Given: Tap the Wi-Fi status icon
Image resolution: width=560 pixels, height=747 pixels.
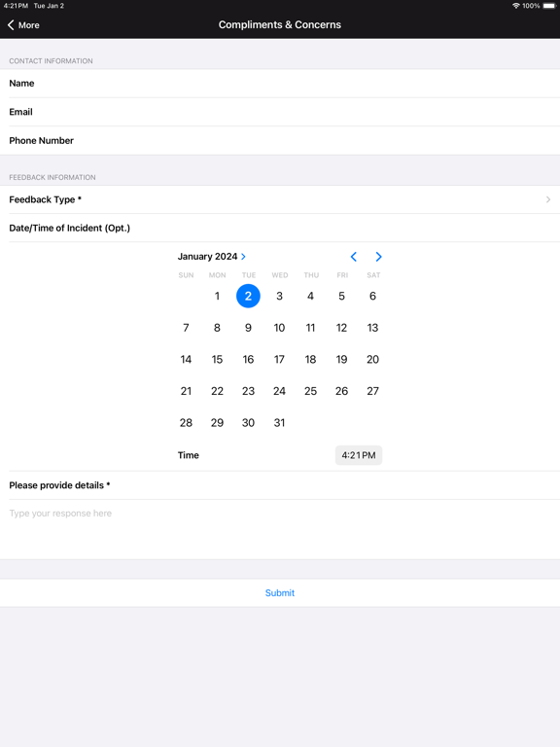Looking at the screenshot, I should pyautogui.click(x=515, y=6).
